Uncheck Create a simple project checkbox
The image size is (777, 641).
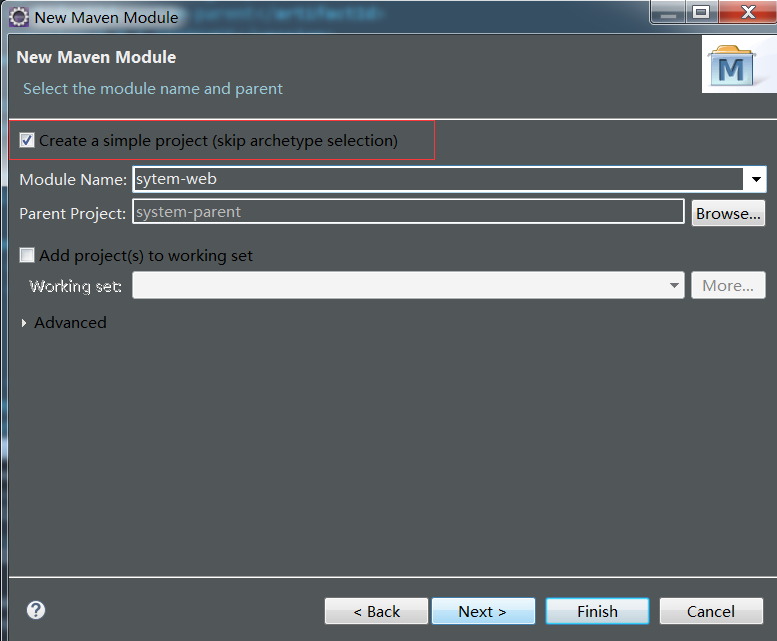[27, 140]
